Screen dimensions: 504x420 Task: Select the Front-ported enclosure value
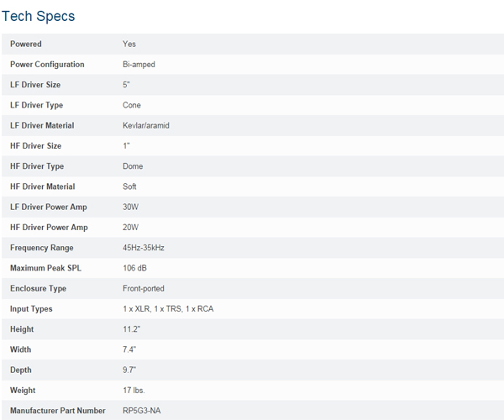point(144,288)
